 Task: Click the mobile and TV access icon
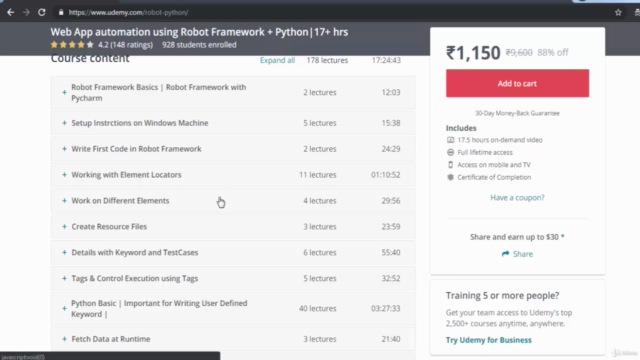[450, 165]
